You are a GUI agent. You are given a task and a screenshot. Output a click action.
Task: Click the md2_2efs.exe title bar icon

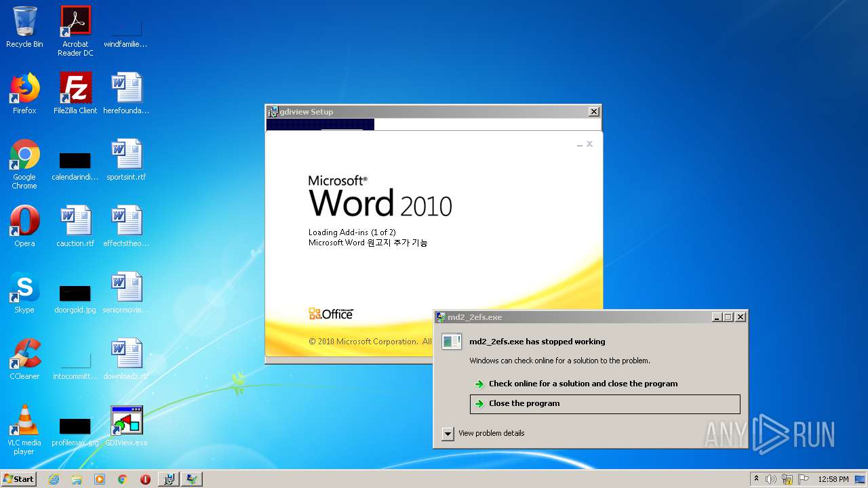coord(441,317)
